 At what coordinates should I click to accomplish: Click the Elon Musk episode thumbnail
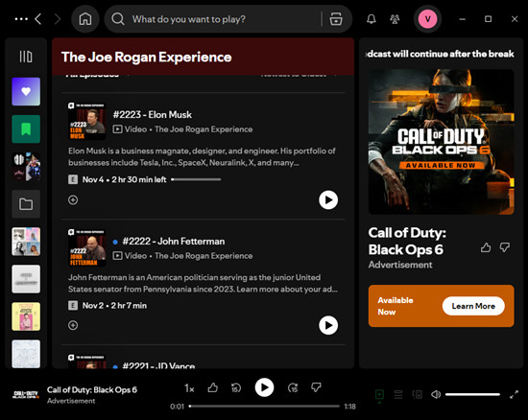pos(86,121)
